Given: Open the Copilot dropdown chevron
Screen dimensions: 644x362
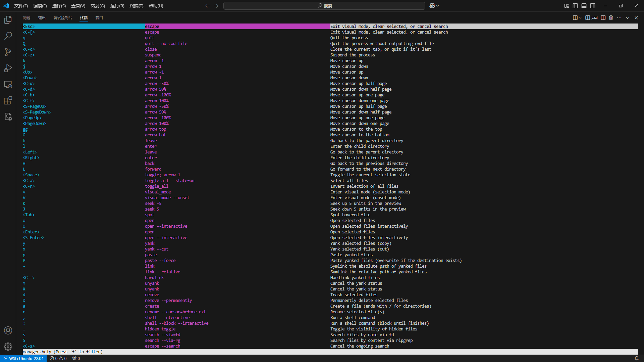Looking at the screenshot, I should (x=437, y=6).
